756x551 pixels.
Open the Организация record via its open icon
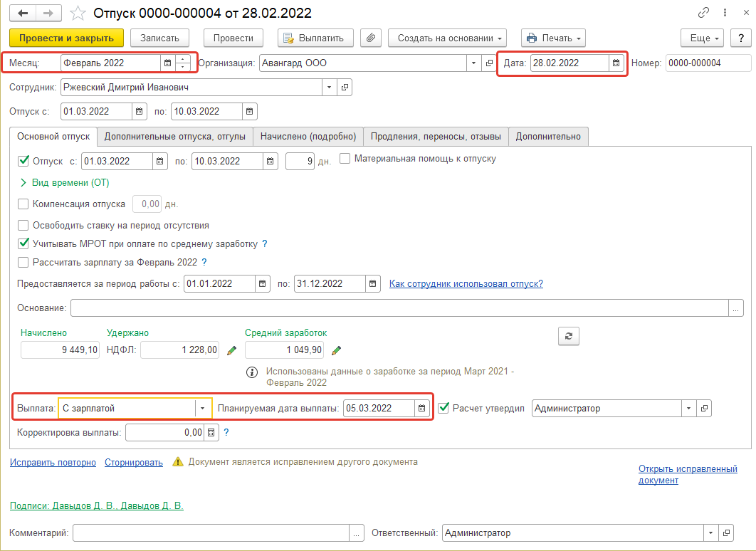[489, 63]
